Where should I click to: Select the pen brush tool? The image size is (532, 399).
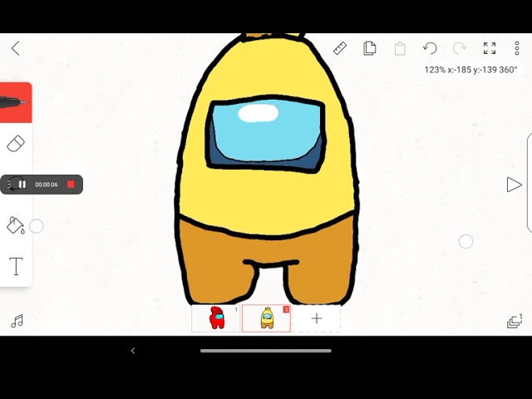pyautogui.click(x=16, y=102)
